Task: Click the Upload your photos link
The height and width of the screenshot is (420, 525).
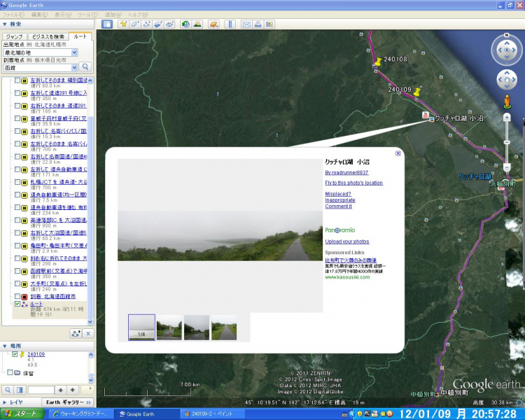Action: click(x=347, y=241)
